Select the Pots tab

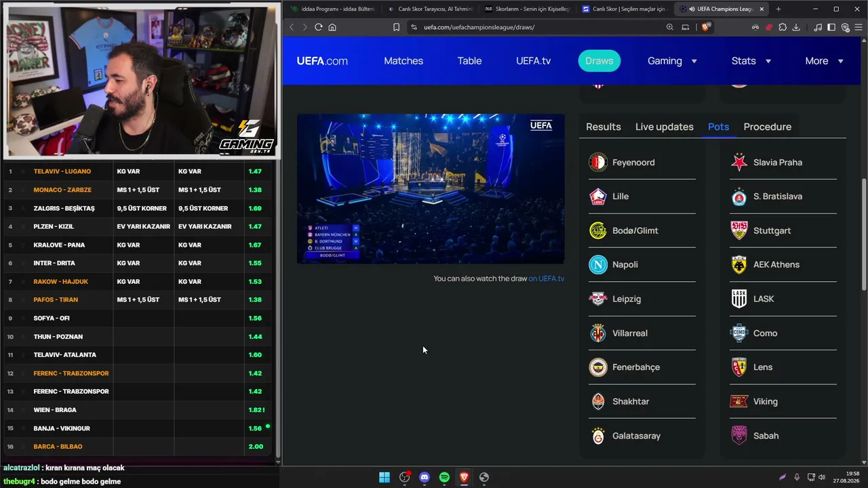coord(718,127)
